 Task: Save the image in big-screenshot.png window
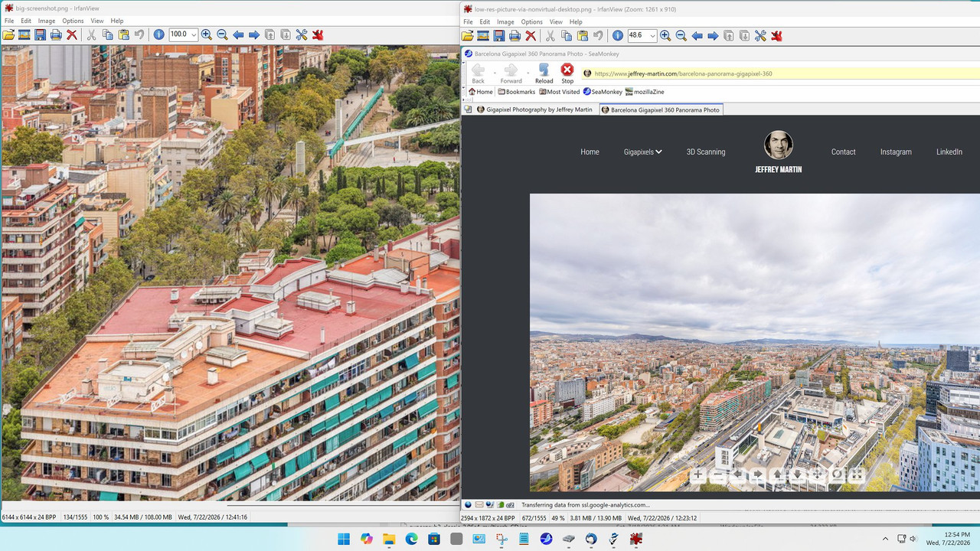[40, 34]
